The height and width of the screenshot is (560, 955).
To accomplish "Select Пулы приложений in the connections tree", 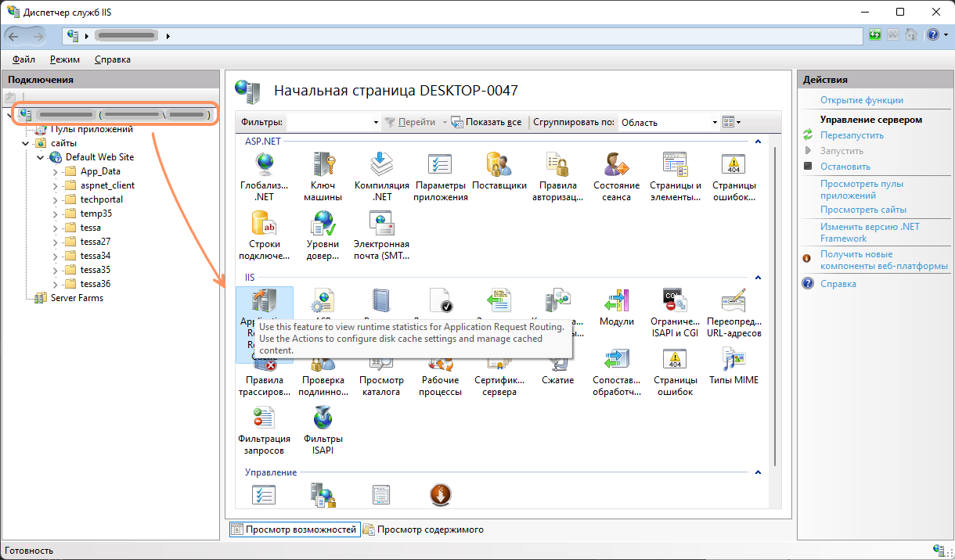I will (x=91, y=130).
